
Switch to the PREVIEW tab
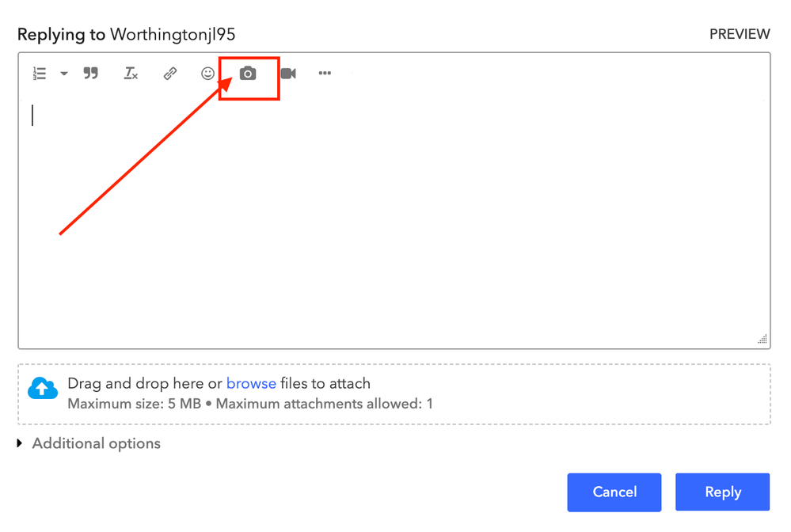point(739,34)
